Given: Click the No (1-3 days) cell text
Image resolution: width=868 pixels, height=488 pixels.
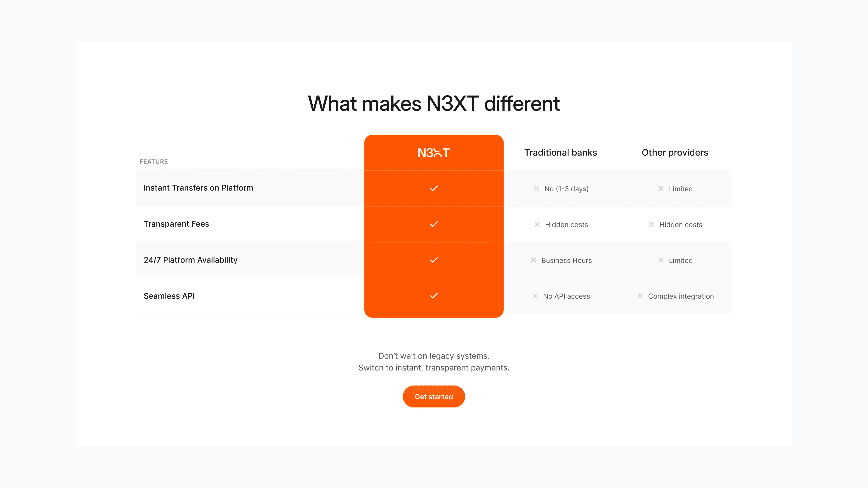Looking at the screenshot, I should tap(566, 189).
